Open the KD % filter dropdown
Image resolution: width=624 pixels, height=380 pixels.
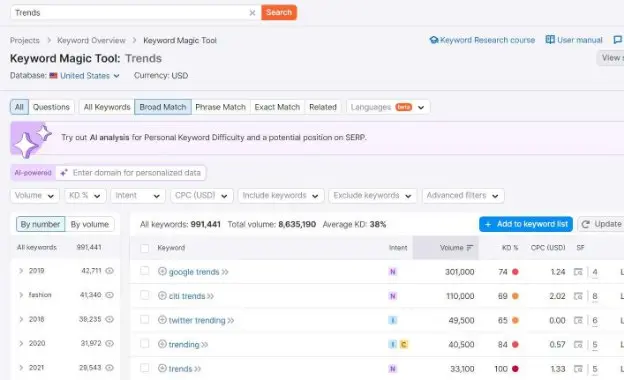[x=85, y=196]
